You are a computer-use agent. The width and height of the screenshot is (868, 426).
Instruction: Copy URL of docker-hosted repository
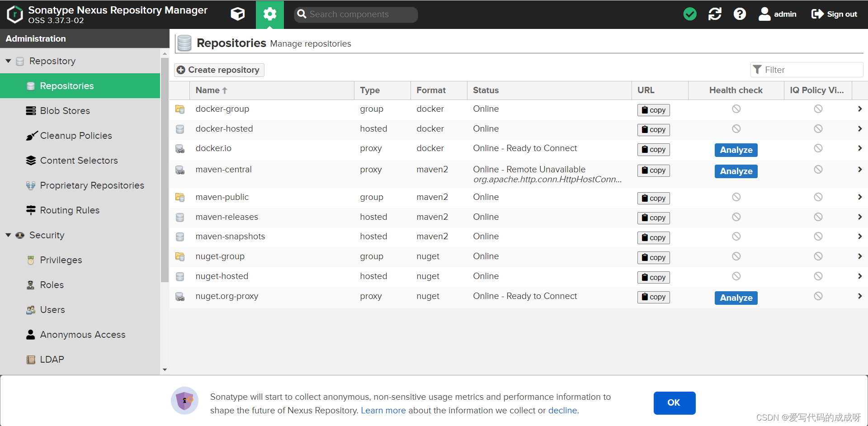(653, 130)
